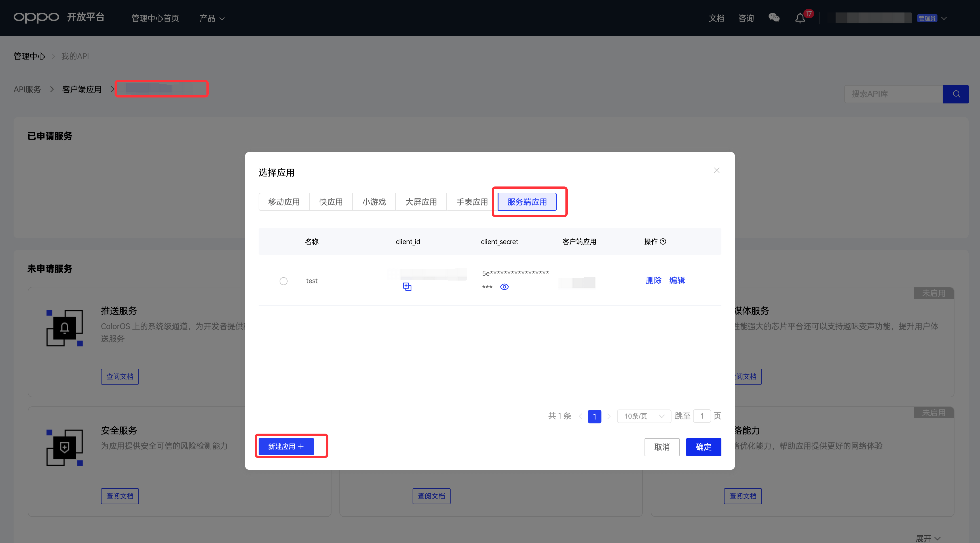Select the test application radio button
The image size is (980, 543).
click(284, 281)
